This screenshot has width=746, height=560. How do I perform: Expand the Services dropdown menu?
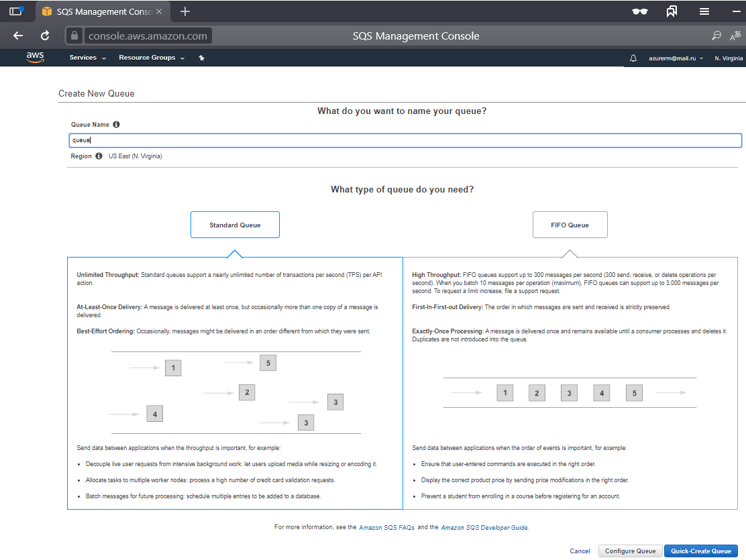[x=87, y=58]
